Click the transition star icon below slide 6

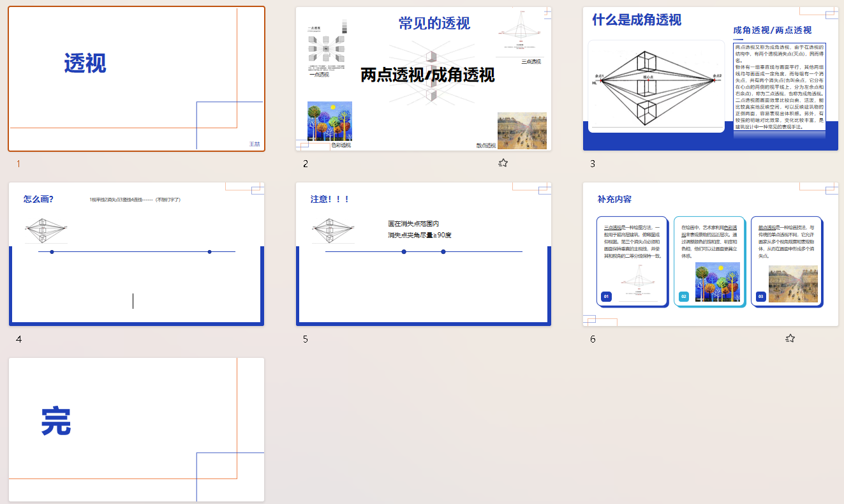(x=790, y=338)
